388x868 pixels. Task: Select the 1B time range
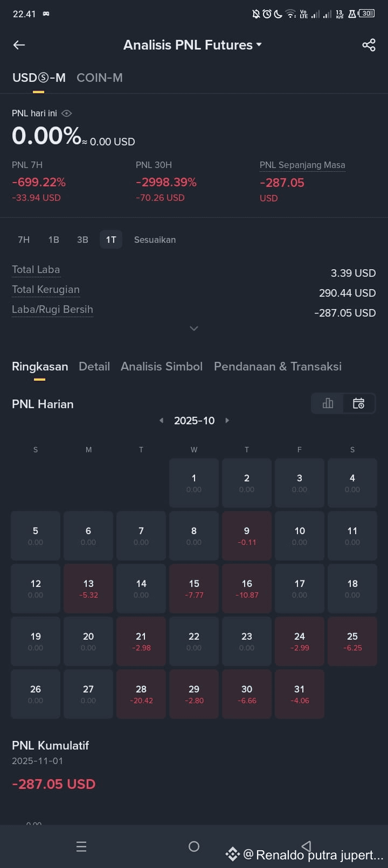(53, 240)
